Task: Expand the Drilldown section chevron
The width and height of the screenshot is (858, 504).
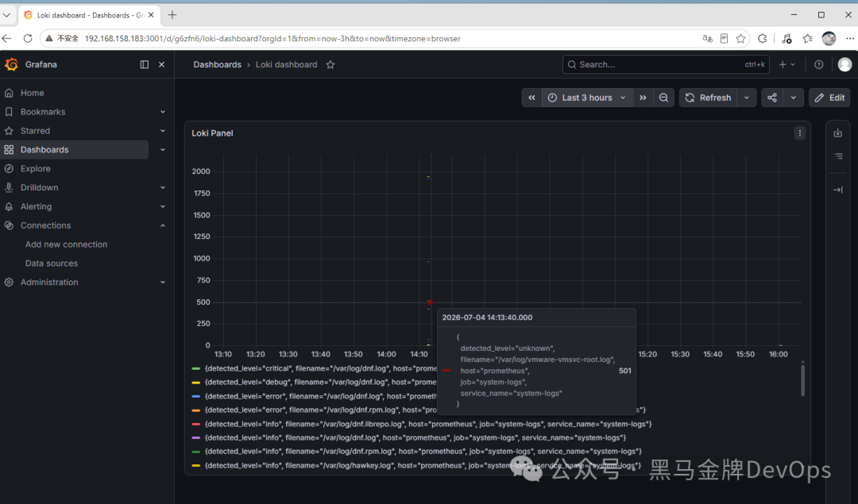Action: click(163, 187)
